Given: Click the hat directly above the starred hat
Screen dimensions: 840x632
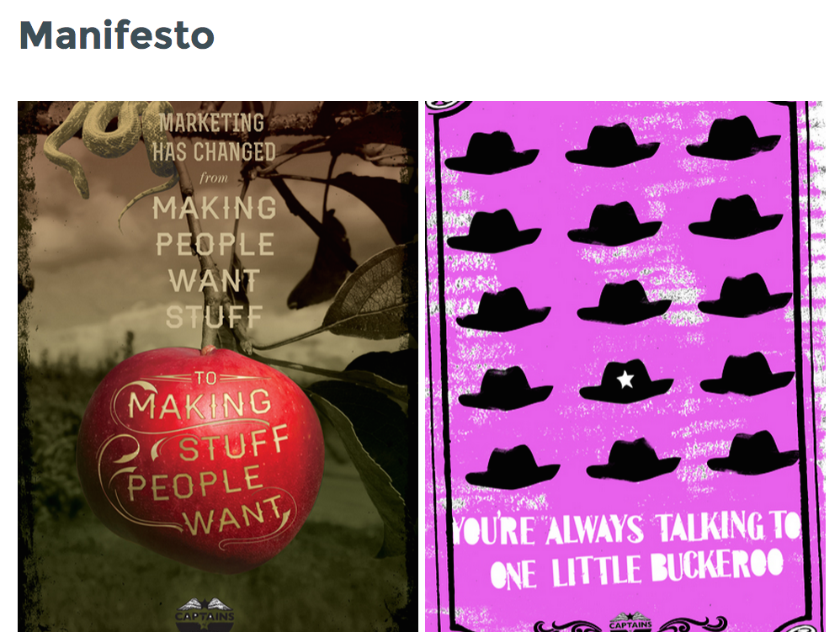Looking at the screenshot, I should click(624, 303).
